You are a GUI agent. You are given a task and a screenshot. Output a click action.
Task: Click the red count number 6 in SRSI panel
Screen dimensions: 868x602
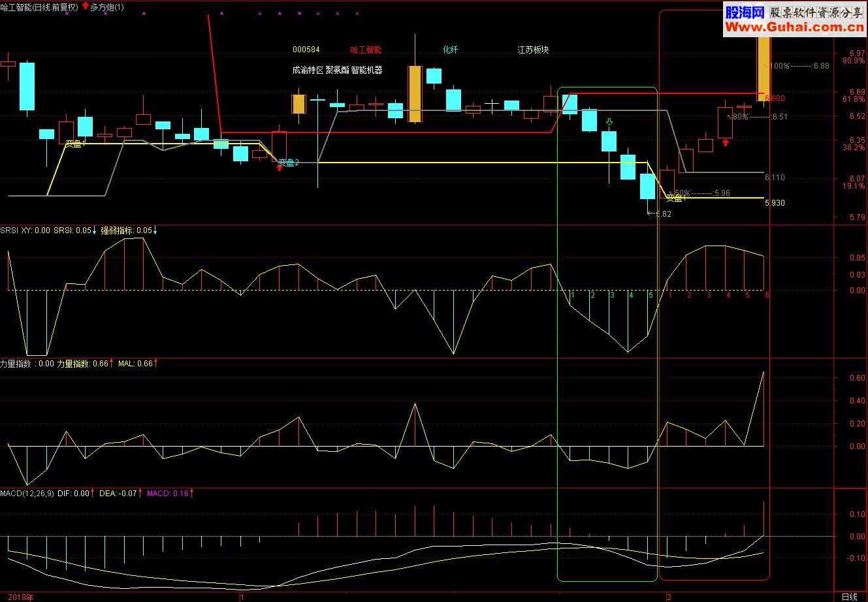(x=767, y=296)
